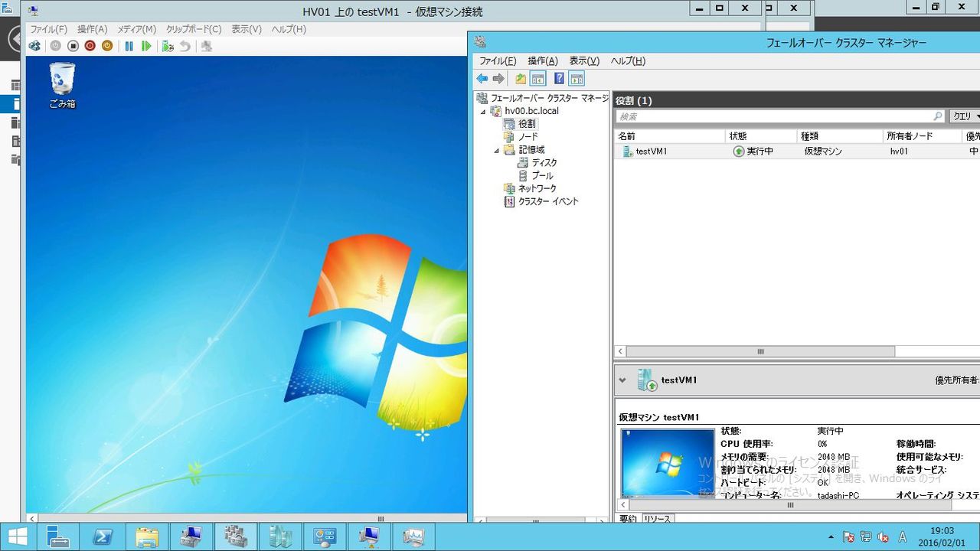The width and height of the screenshot is (980, 551).
Task: Click the Enhanced Session toolbar icon
Action: pos(206,46)
